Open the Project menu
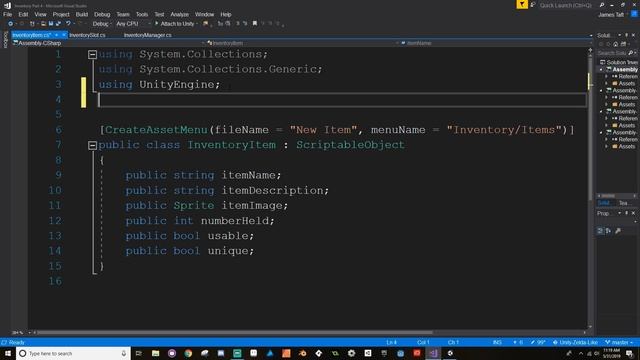 point(61,14)
